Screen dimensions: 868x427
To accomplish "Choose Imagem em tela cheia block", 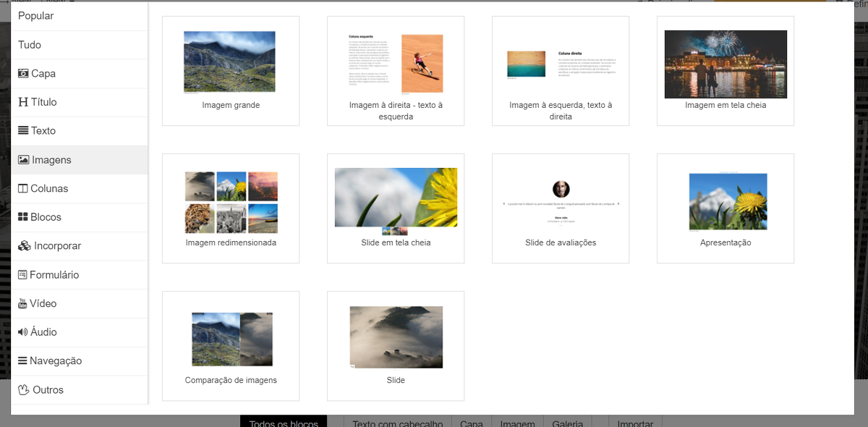I will (x=725, y=71).
